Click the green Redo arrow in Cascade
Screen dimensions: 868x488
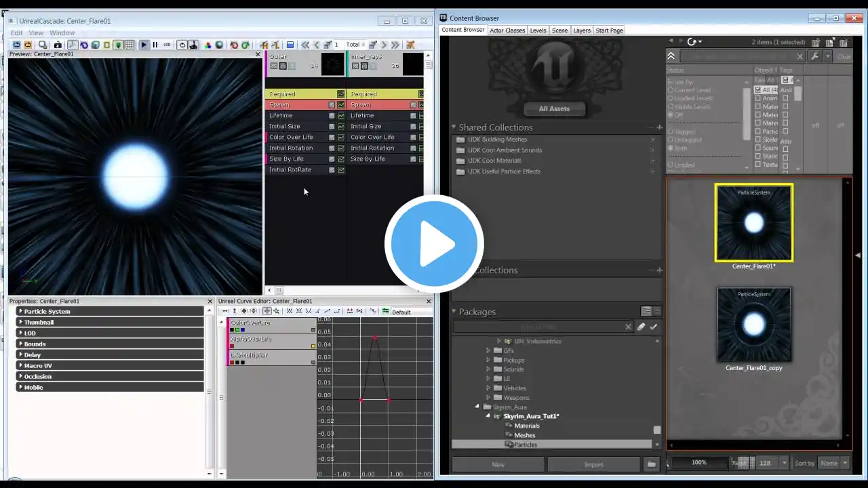click(x=245, y=45)
